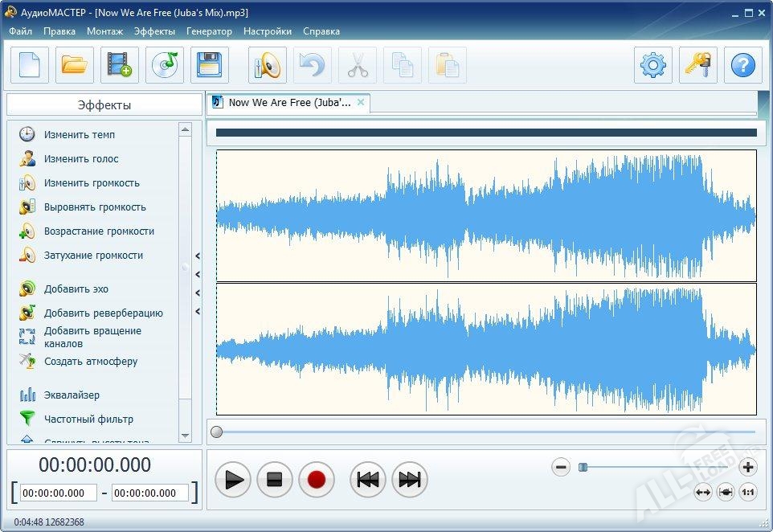Select the Now We Are Free tab
Viewport: 773px width, 532px height.
pos(289,103)
